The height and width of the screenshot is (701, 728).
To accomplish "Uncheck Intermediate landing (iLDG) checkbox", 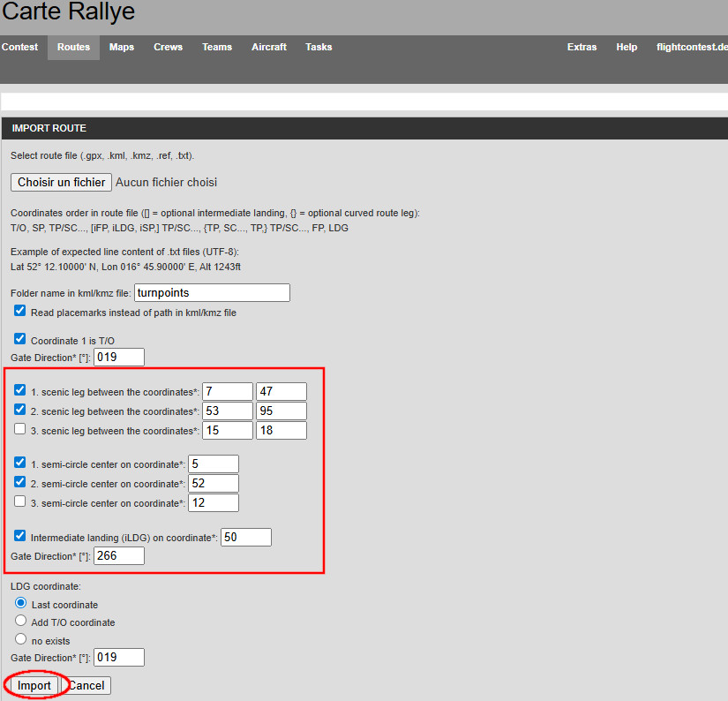I will (20, 536).
